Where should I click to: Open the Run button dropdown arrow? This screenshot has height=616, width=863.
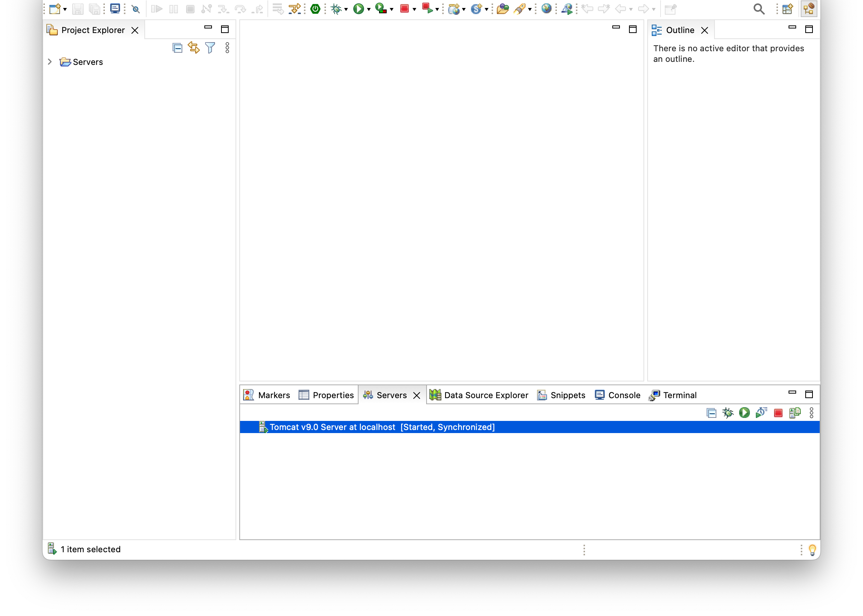click(x=369, y=9)
